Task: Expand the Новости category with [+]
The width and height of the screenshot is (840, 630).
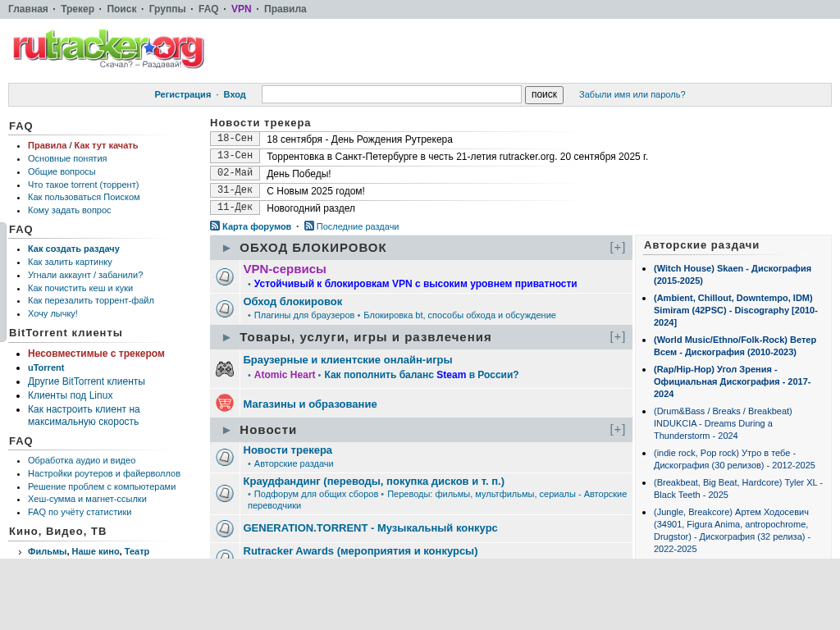Action: (x=617, y=430)
